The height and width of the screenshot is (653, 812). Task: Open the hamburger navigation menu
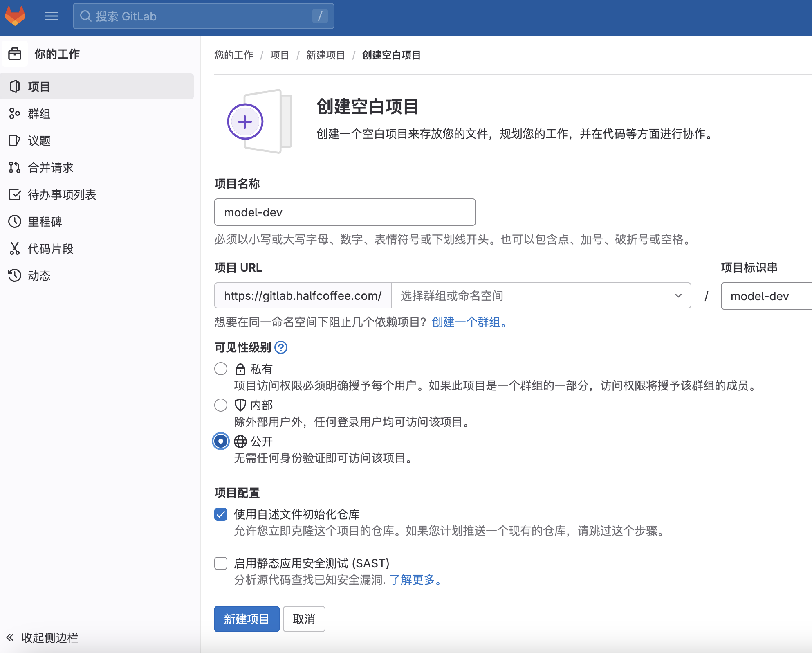[52, 16]
